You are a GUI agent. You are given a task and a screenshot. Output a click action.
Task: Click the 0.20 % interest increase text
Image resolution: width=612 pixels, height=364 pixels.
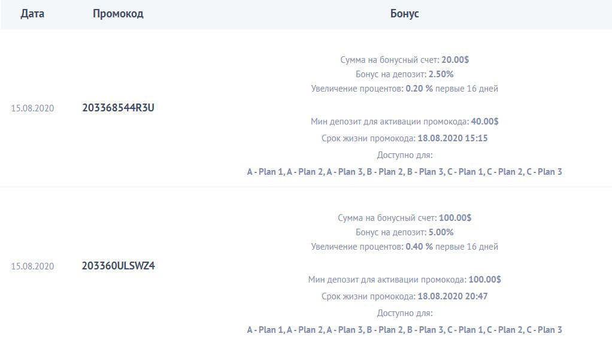click(419, 89)
